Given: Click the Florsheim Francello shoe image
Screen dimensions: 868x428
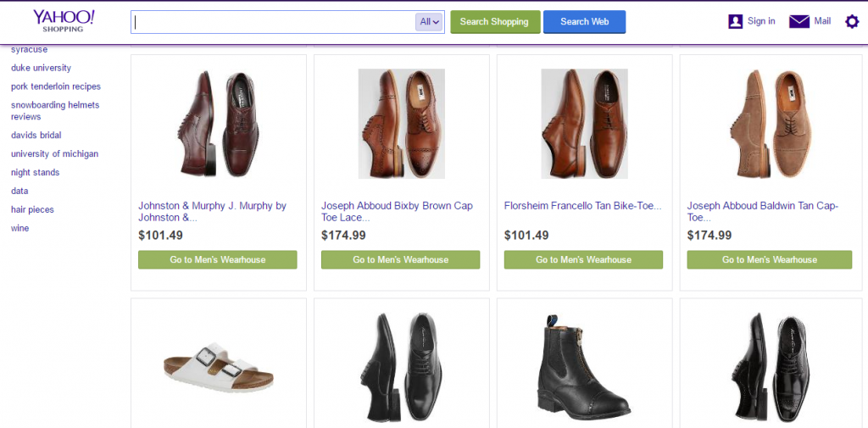Looking at the screenshot, I should coord(584,124).
